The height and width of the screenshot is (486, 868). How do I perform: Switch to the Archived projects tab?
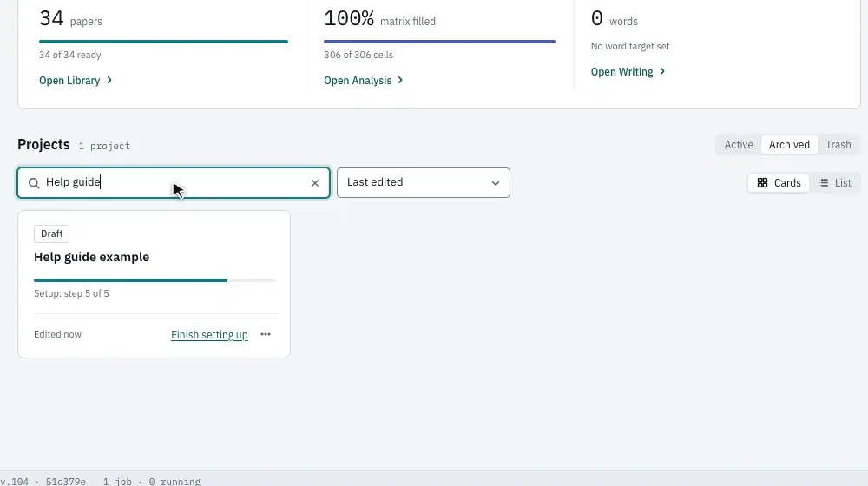pyautogui.click(x=789, y=144)
